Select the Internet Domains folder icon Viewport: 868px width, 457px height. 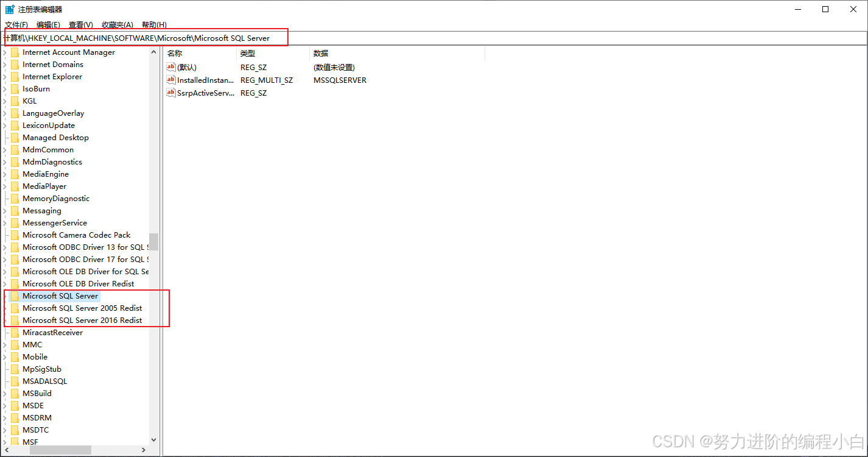15,65
